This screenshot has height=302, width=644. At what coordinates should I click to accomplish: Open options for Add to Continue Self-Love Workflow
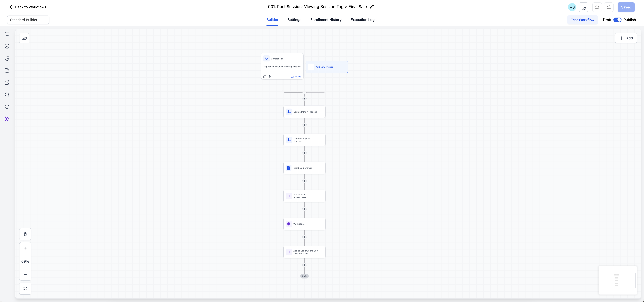(x=321, y=252)
